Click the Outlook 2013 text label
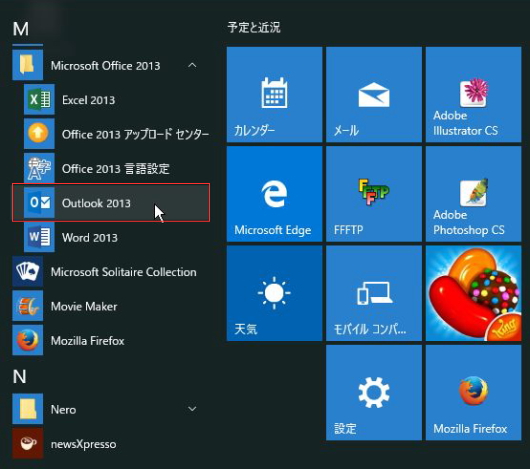The width and height of the screenshot is (530, 469). coord(96,203)
